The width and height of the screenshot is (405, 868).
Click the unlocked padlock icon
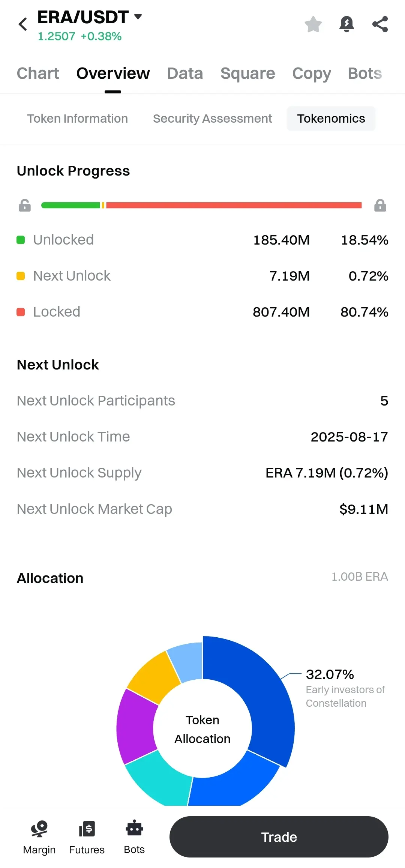point(25,205)
